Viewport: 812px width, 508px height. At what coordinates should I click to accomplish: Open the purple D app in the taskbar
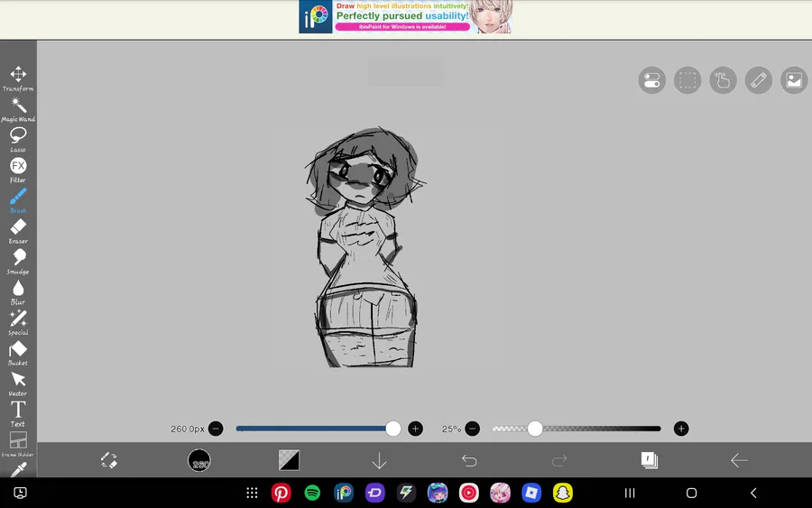pos(375,493)
